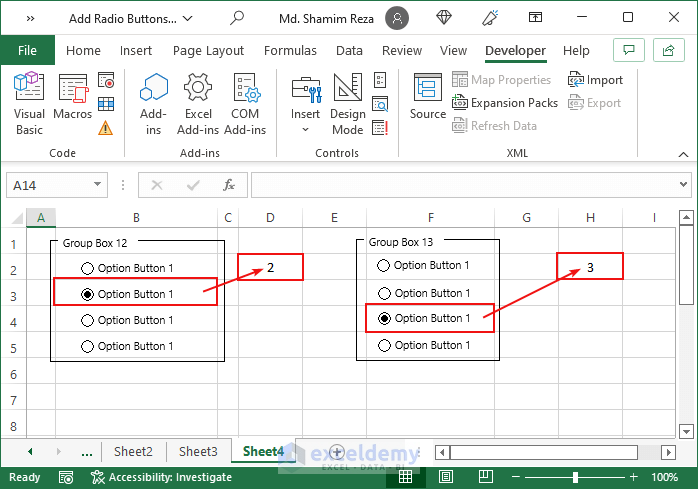Open the Review tab

[x=402, y=50]
